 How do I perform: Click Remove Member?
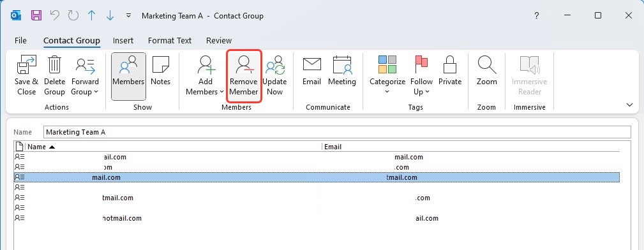click(x=244, y=77)
